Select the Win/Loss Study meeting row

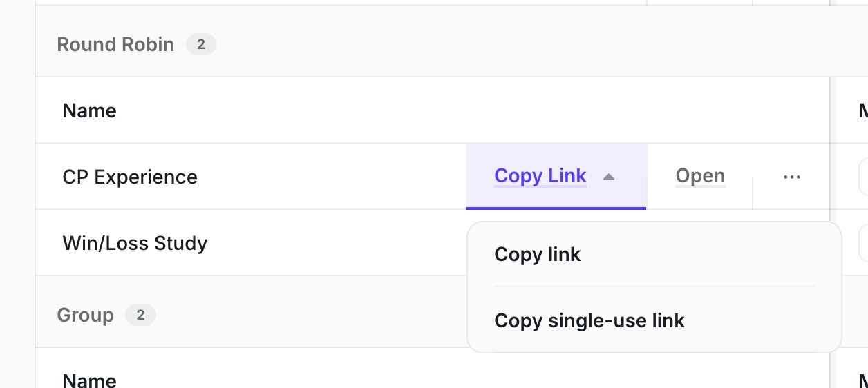pyautogui.click(x=135, y=244)
